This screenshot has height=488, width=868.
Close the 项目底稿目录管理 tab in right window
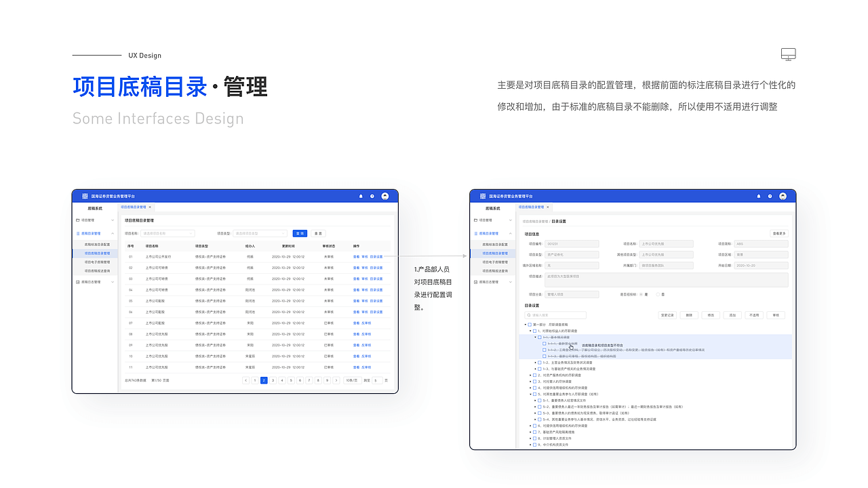[548, 207]
